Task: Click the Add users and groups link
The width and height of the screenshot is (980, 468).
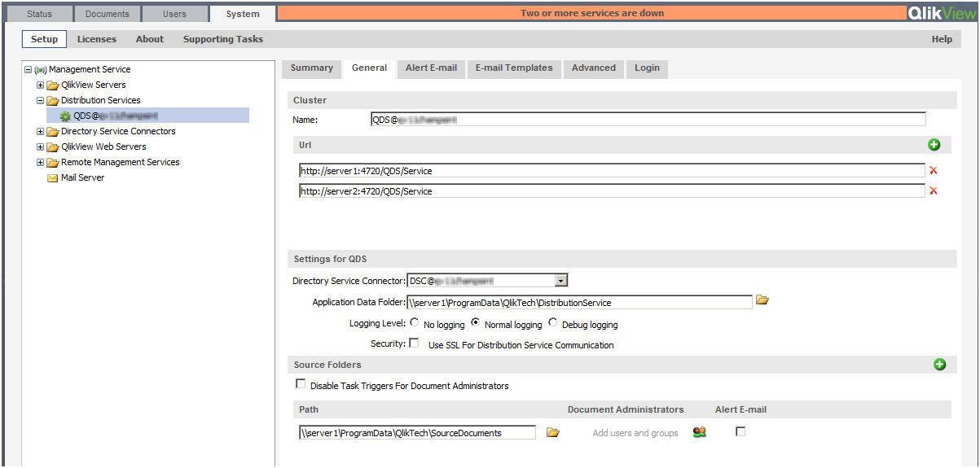Action: click(x=635, y=433)
